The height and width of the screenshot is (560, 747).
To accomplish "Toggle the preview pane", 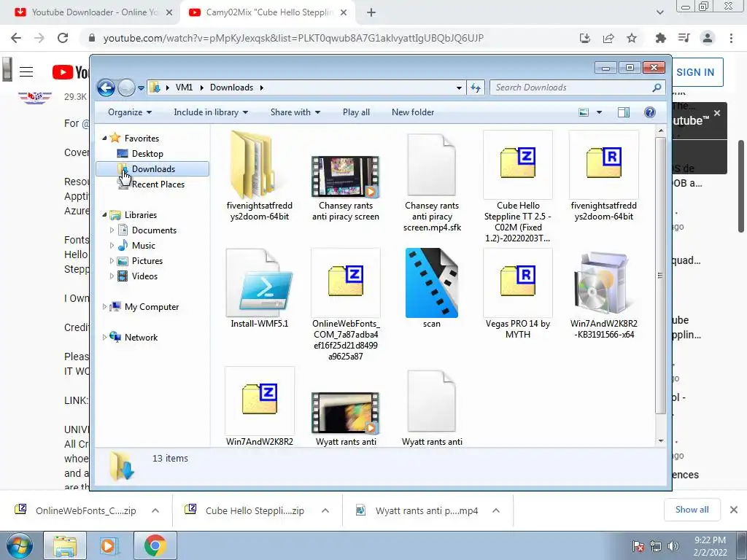I will 624,112.
